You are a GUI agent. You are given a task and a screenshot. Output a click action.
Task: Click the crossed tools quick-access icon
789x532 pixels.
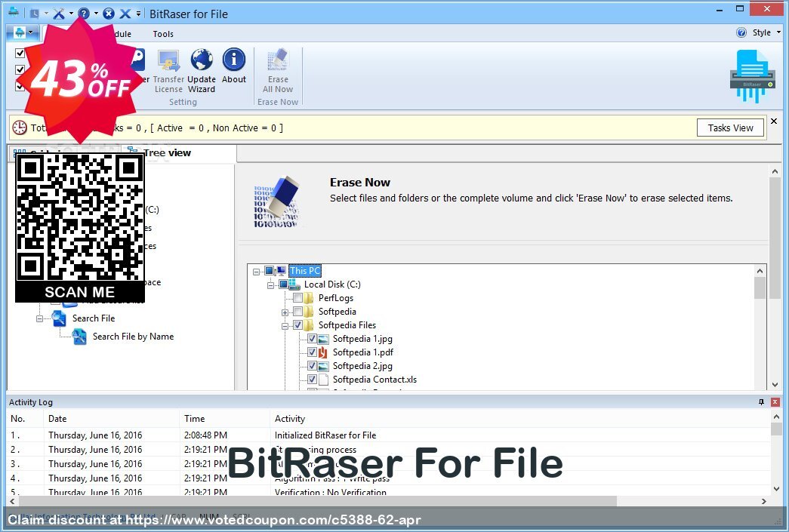click(59, 14)
